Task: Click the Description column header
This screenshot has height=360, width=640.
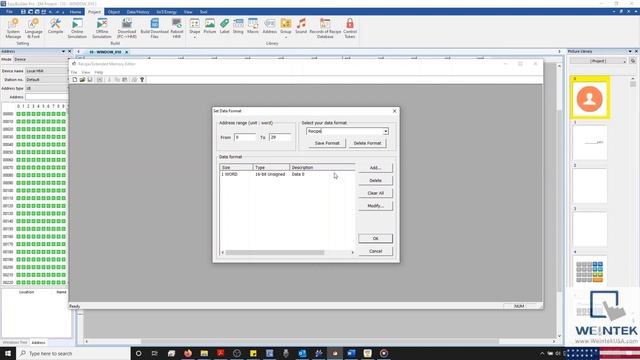Action: pos(322,167)
